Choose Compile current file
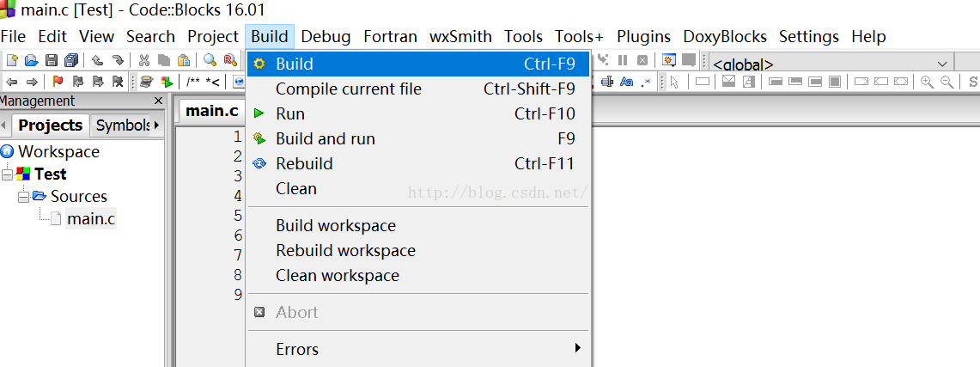The image size is (980, 367). [x=418, y=89]
